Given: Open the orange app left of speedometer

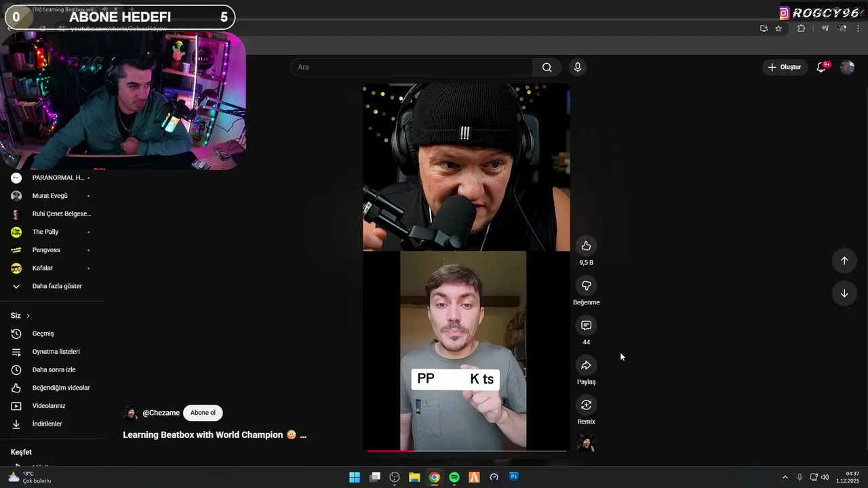Looking at the screenshot, I should (x=474, y=477).
